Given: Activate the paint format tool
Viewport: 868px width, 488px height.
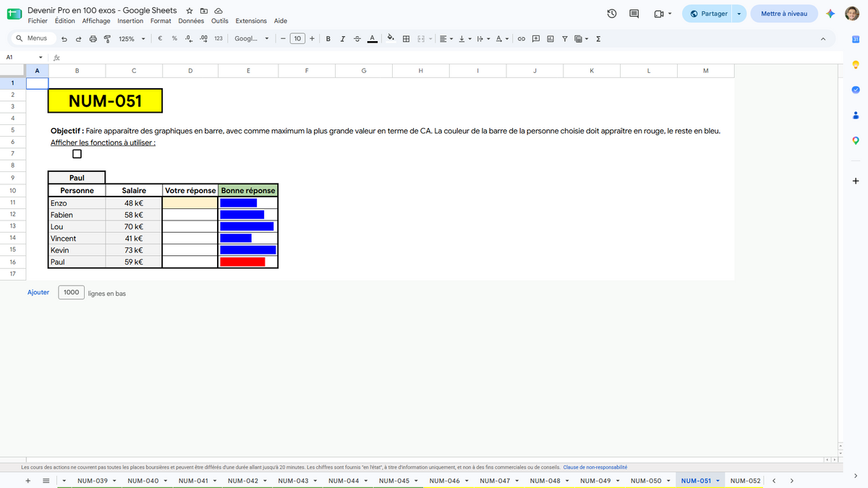Looking at the screenshot, I should coord(107,39).
